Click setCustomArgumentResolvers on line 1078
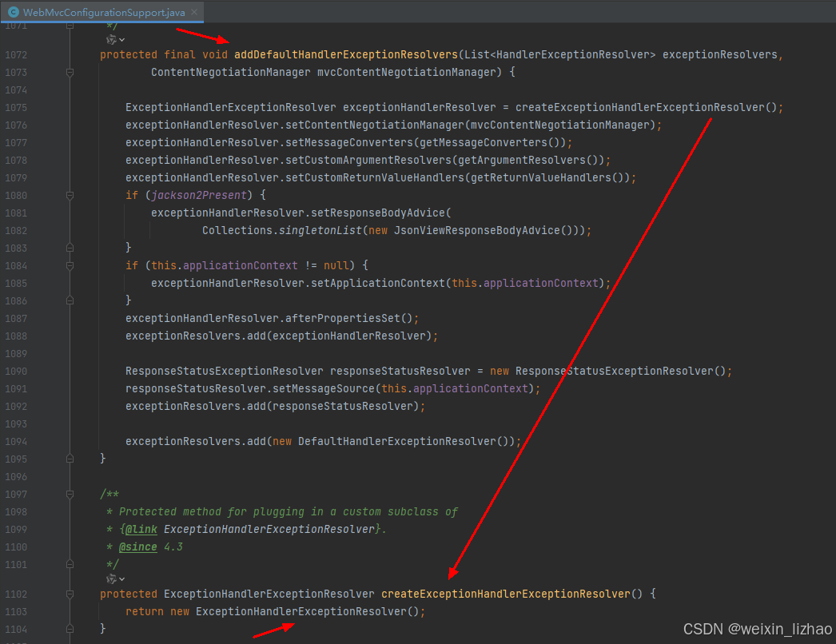 (x=368, y=160)
